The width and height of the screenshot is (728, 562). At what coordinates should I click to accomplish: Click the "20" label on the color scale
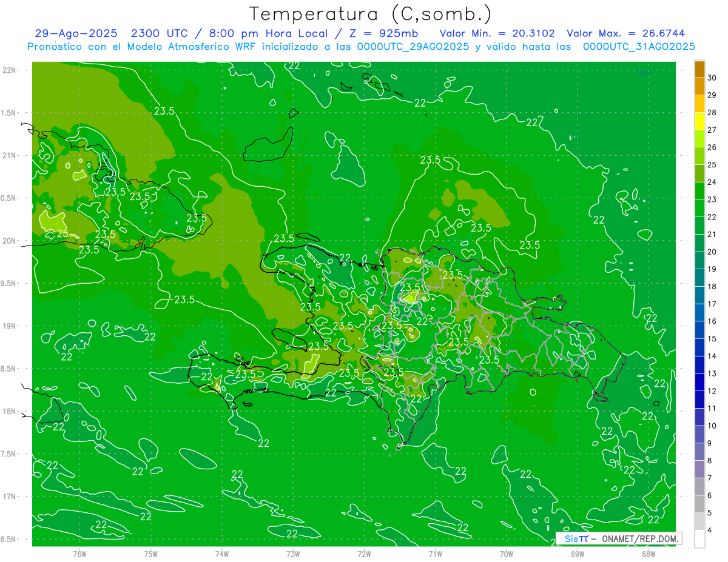click(712, 252)
